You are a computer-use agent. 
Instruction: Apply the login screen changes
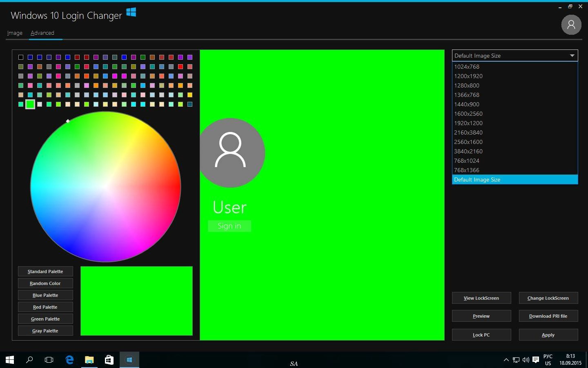[548, 335]
